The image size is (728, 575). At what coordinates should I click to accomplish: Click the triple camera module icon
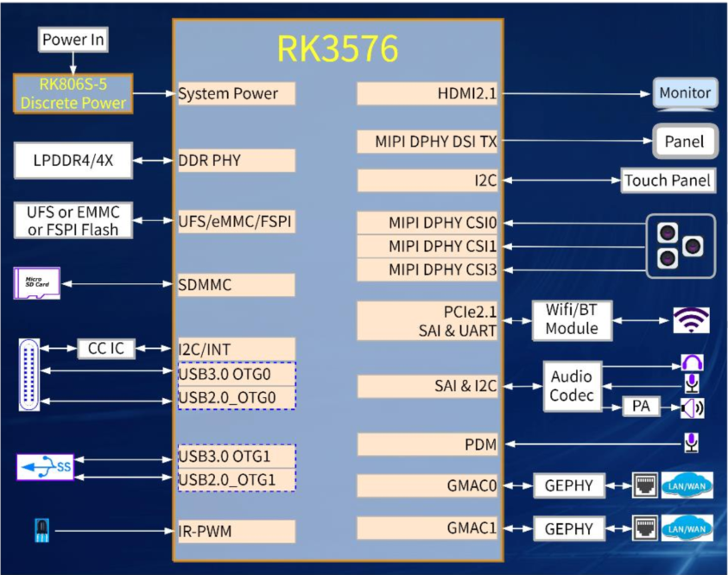[x=681, y=246]
